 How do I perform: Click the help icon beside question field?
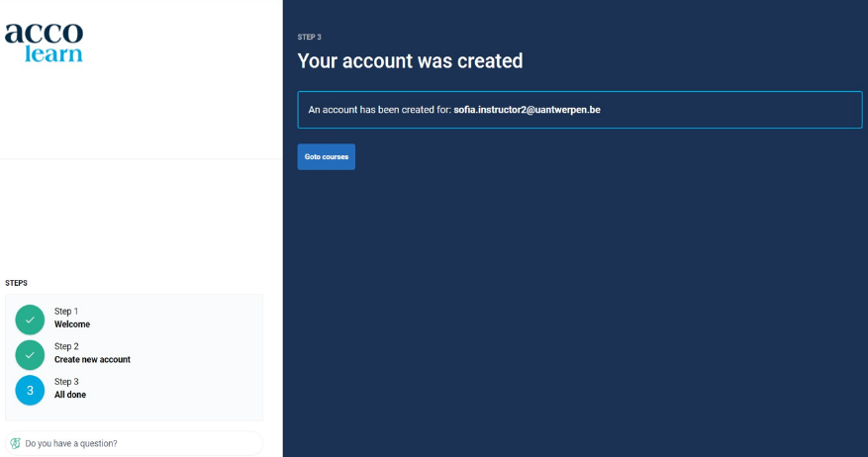[16, 443]
